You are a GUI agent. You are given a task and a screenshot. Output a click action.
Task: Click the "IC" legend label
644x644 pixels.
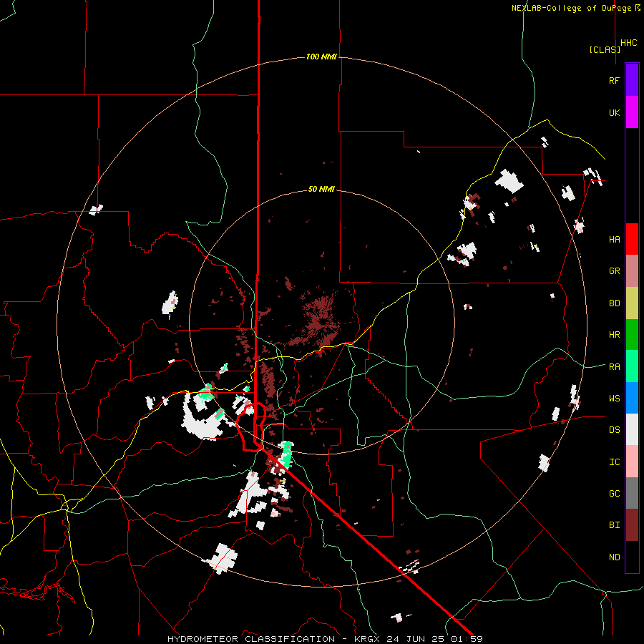tap(614, 462)
